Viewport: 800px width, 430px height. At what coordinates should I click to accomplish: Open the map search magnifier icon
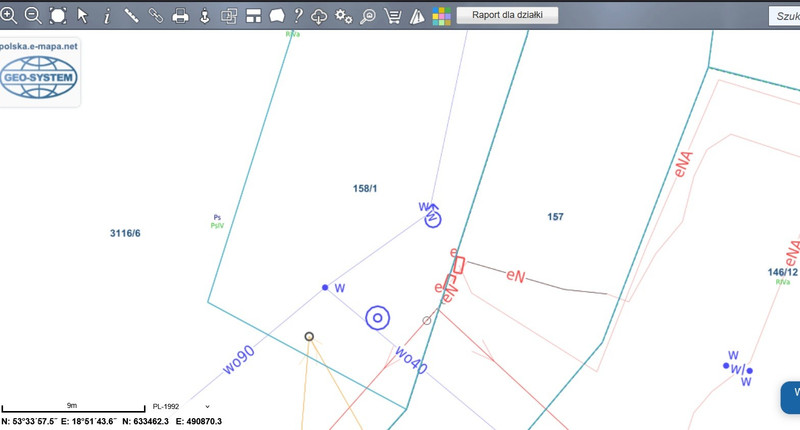tap(368, 16)
